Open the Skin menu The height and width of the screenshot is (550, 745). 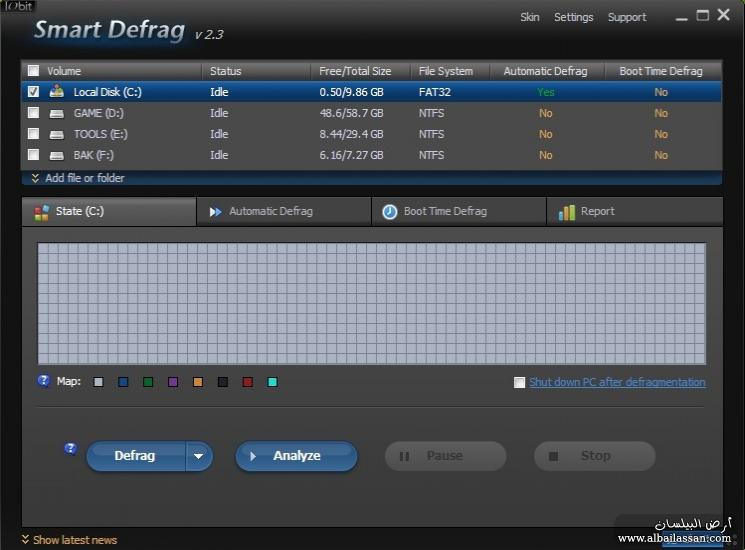tap(530, 18)
